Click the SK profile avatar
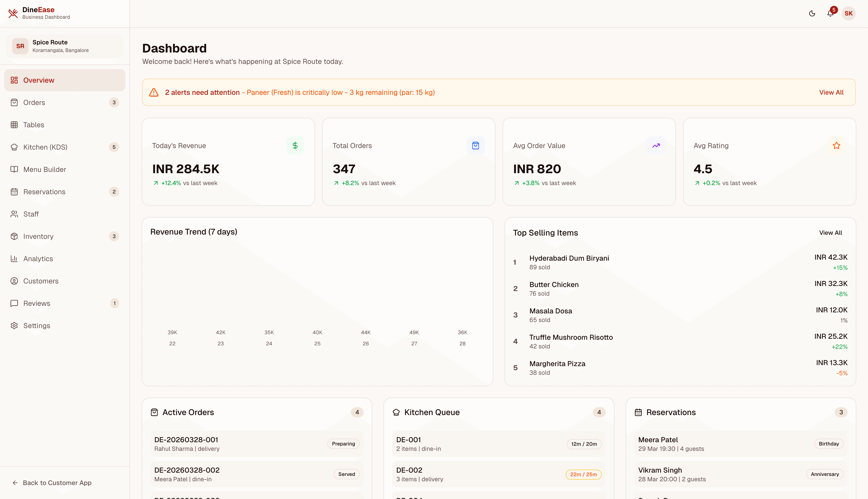 (849, 13)
